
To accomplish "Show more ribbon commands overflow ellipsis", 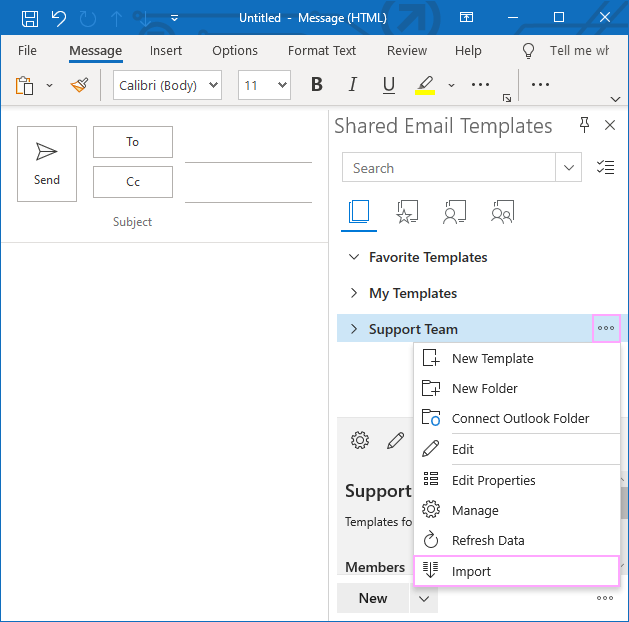I will [540, 85].
